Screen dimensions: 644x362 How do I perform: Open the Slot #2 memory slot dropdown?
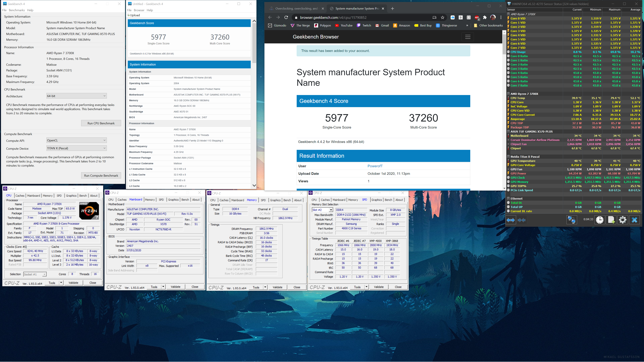[323, 210]
